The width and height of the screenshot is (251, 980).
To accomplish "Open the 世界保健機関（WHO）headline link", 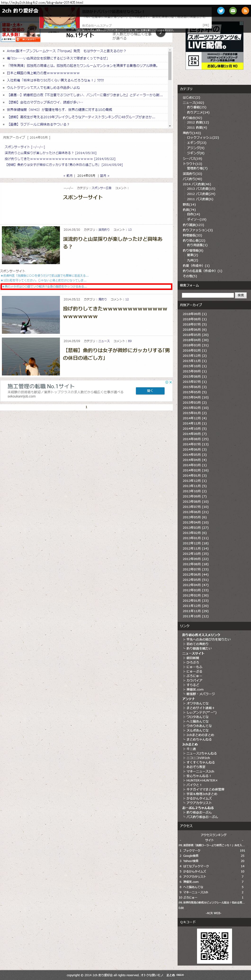I will click(59, 110).
